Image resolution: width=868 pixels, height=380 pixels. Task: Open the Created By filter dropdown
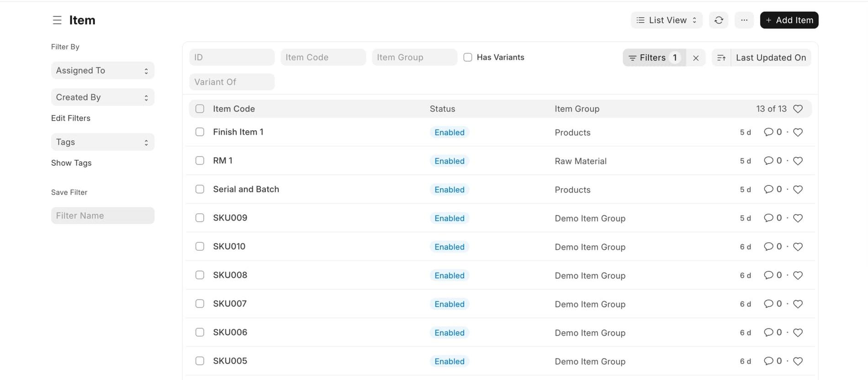pyautogui.click(x=102, y=97)
